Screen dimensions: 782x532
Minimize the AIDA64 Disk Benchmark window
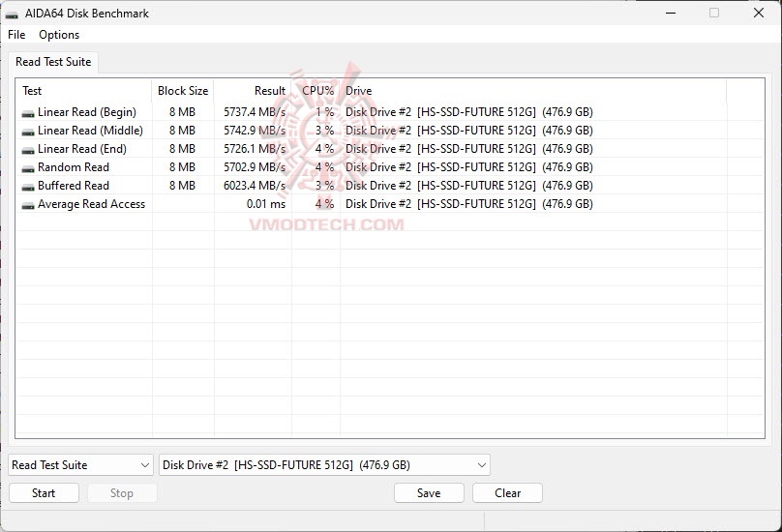(671, 13)
